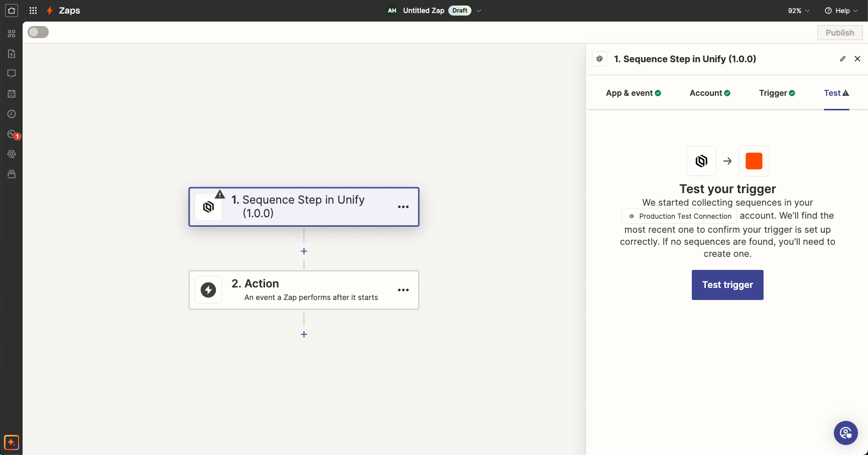Screen dimensions: 868x455
Task: Open the Zapier home icon in the sidebar
Action: (11, 11)
